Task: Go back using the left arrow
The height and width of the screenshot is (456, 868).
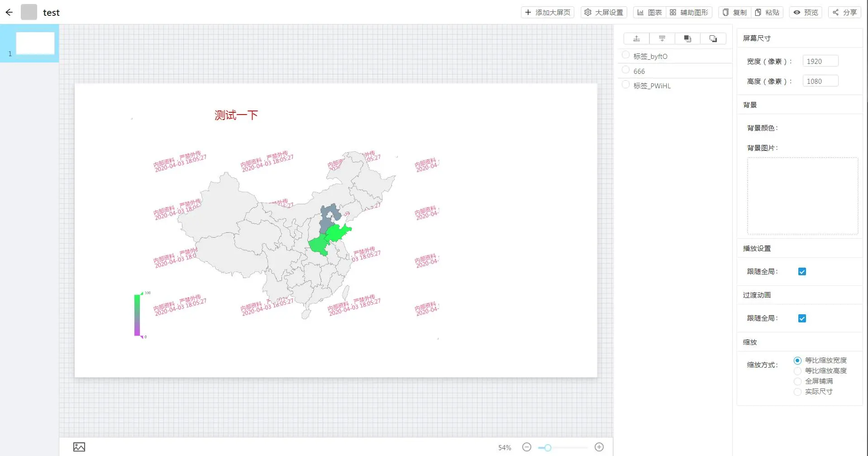Action: 9,12
